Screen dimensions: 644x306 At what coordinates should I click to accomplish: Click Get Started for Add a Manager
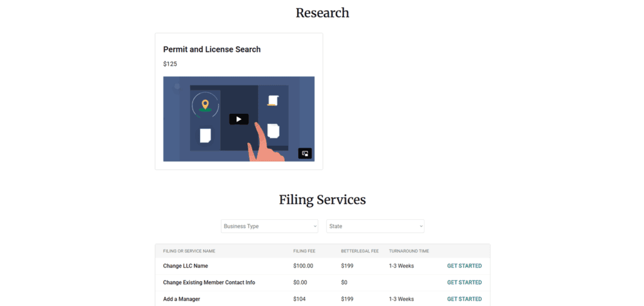pos(465,299)
